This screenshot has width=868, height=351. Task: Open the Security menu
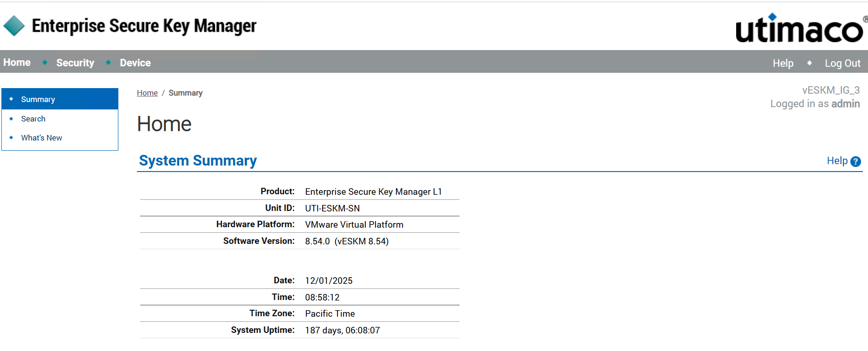75,63
